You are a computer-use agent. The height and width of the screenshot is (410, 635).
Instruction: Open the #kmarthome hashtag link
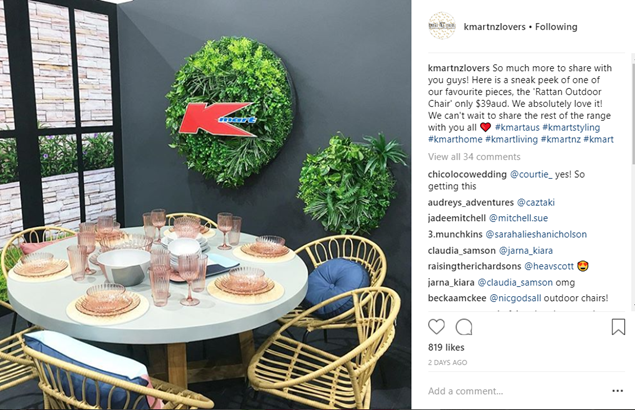pyautogui.click(x=455, y=139)
